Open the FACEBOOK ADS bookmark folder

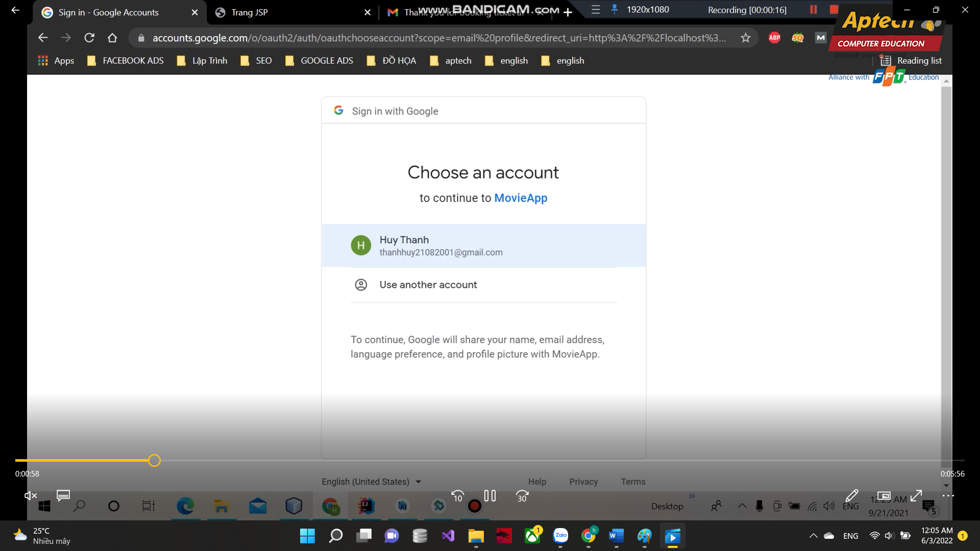pyautogui.click(x=126, y=61)
